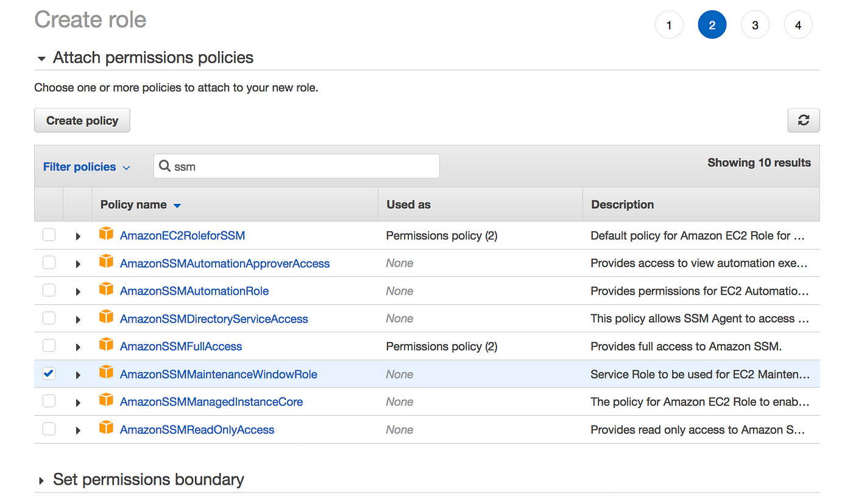Expand details for AmazonSSMAutomationApproverAccess row
Image resolution: width=853 pixels, height=504 pixels.
click(78, 264)
